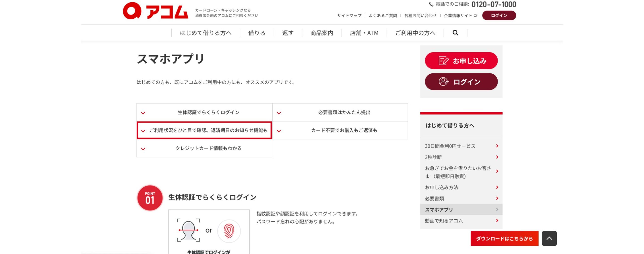Image resolution: width=644 pixels, height=254 pixels.
Task: Open 商品案内 navigation menu
Action: click(x=321, y=33)
